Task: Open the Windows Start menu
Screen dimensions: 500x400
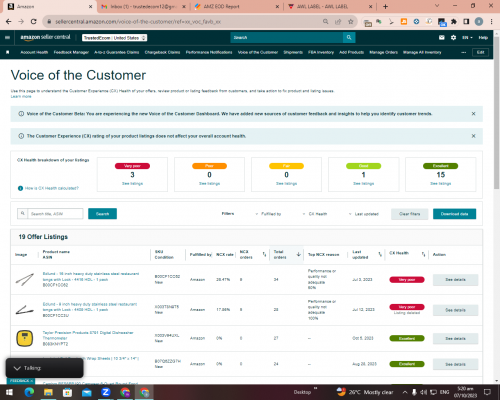Action: click(x=9, y=392)
